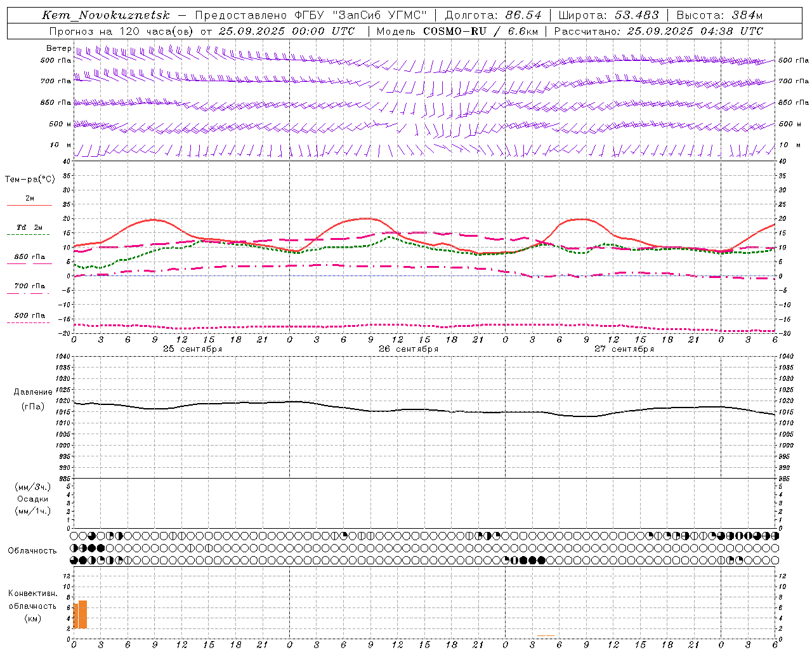Screen dimensions: 812x650
Task: Click the right-side 10 м wind level label
Action: point(789,145)
